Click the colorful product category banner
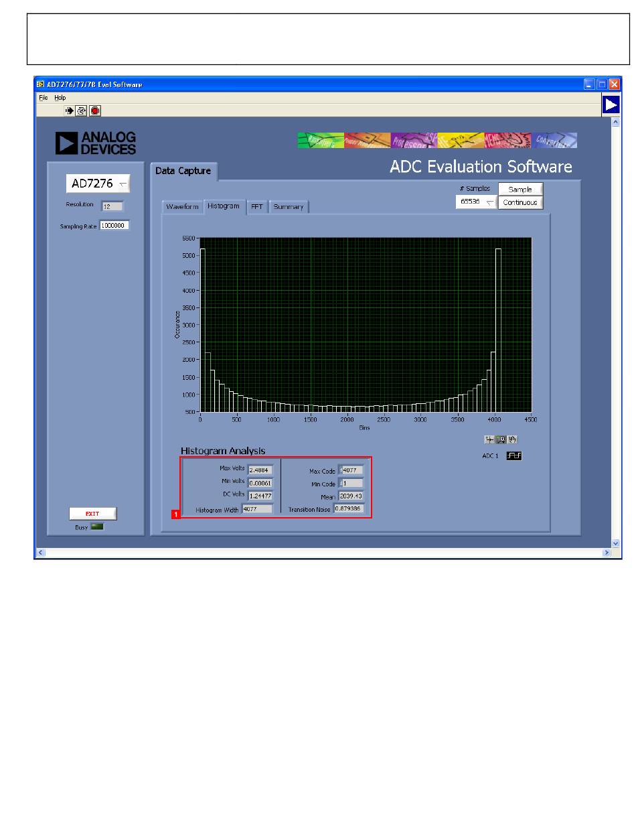636x840 pixels. point(437,140)
